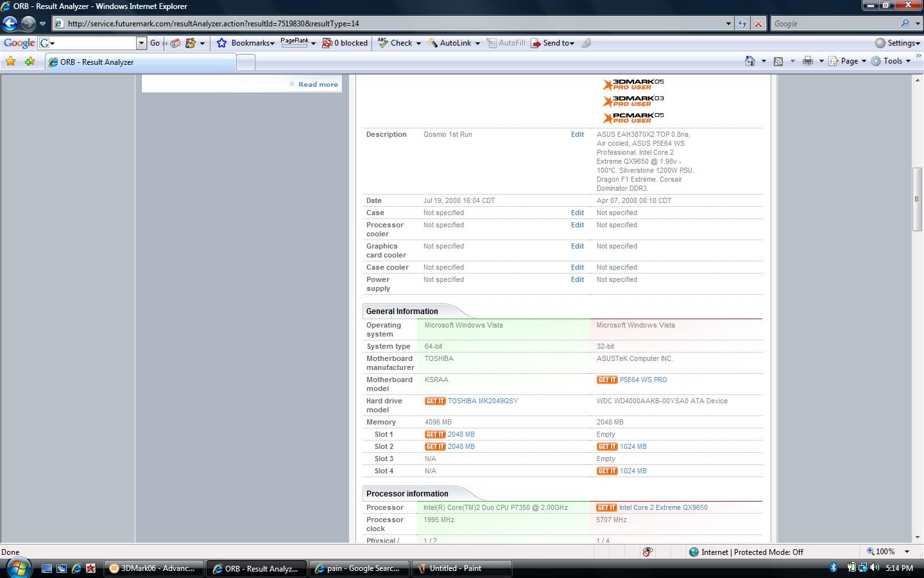This screenshot has height=578, width=924.
Task: Click GET IT badge beside Intel Core 2 Extreme
Action: [x=606, y=507]
